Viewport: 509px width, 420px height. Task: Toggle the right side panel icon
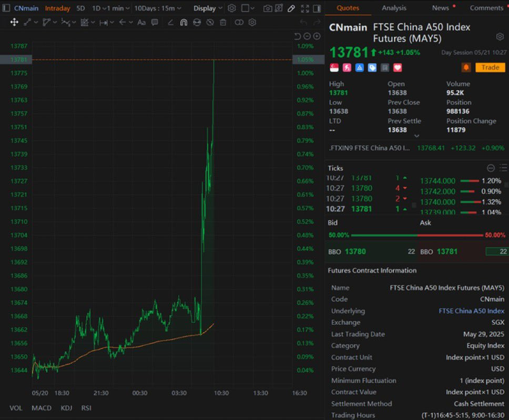coord(317,8)
